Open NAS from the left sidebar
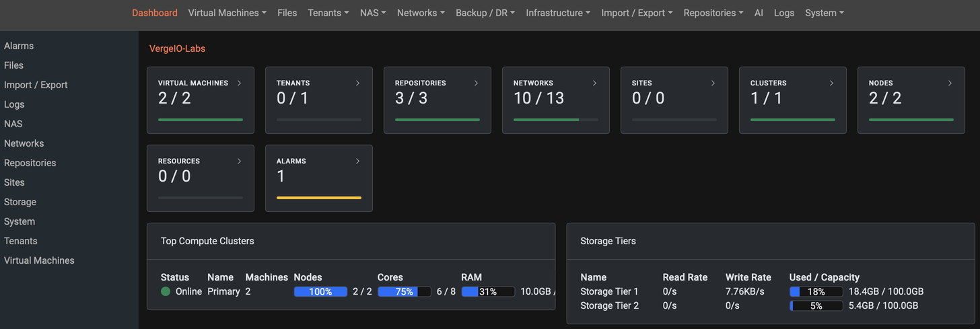Screen dimensions: 980x329 (x=13, y=124)
